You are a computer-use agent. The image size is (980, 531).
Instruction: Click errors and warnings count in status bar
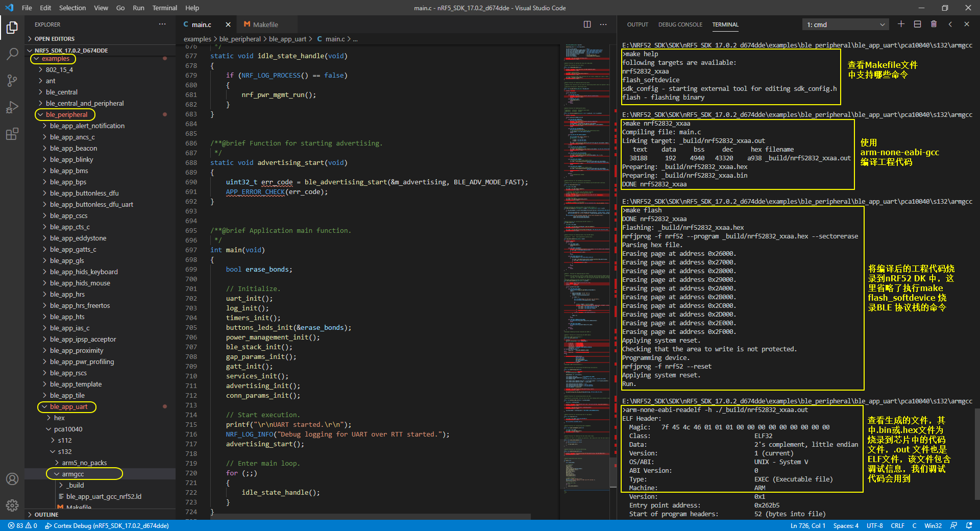pyautogui.click(x=22, y=525)
